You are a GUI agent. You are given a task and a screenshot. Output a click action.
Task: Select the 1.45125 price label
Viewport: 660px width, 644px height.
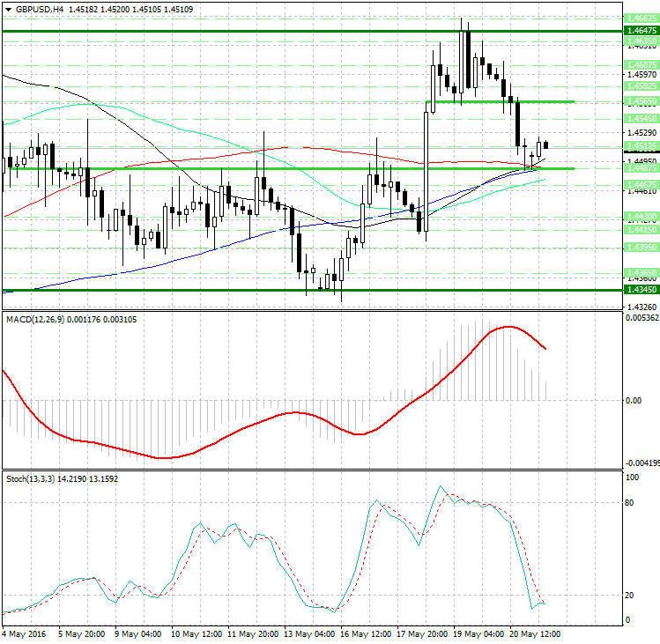click(x=640, y=146)
